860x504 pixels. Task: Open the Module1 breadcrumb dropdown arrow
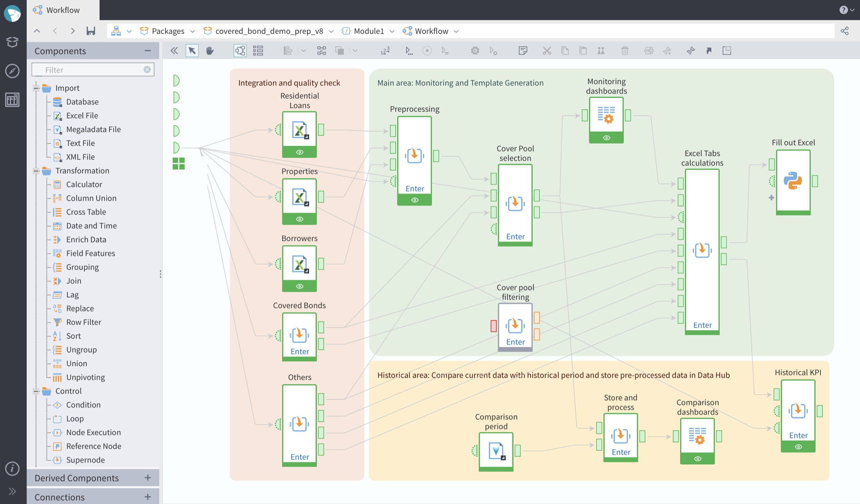click(x=392, y=31)
